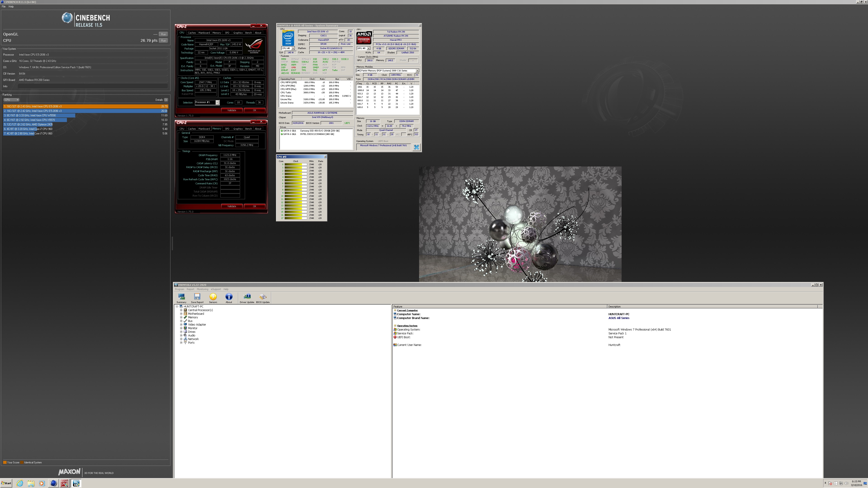This screenshot has width=868, height=488.
Task: Run the OpenGL test in Cinebench
Action: [163, 34]
